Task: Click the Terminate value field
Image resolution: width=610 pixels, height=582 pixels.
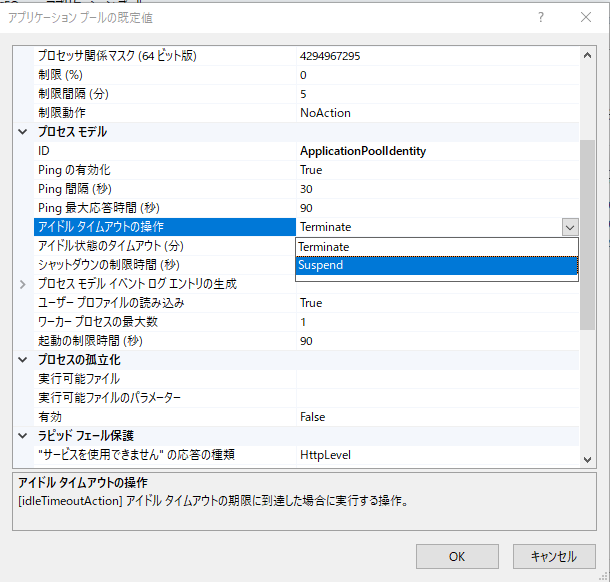Action: click(x=429, y=227)
